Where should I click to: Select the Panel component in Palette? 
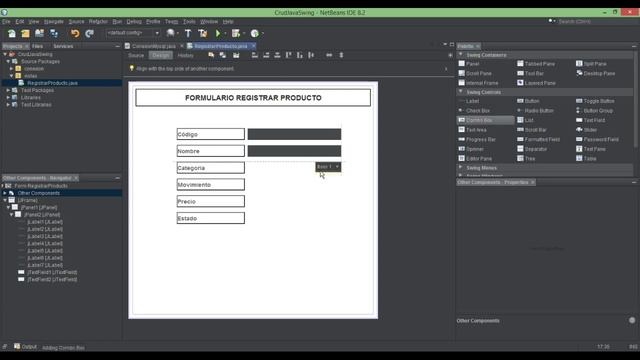pyautogui.click(x=469, y=64)
